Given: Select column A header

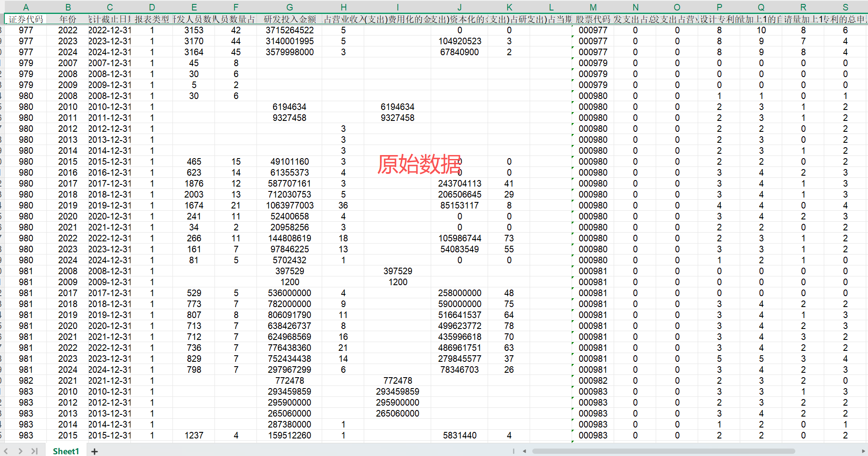Looking at the screenshot, I should (x=26, y=7).
